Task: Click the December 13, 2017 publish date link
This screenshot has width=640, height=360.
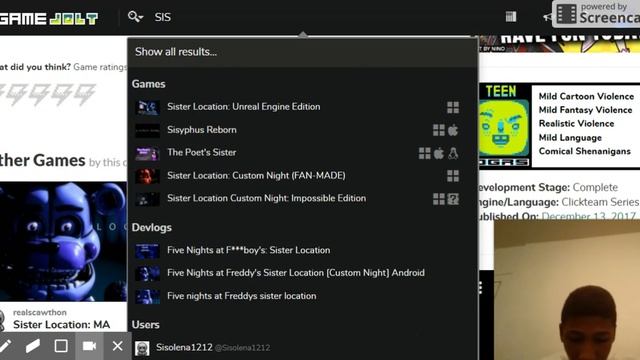Action: pos(589,216)
